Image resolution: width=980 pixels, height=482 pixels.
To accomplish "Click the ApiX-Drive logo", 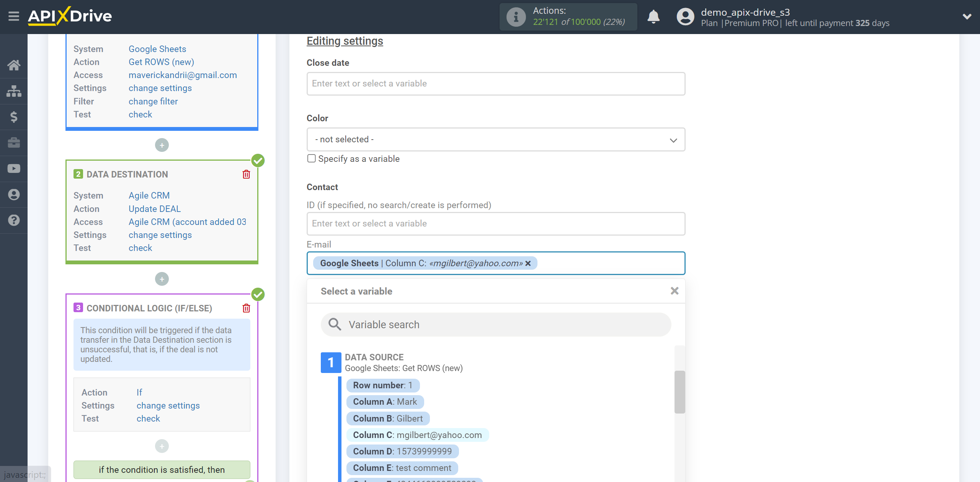I will coord(70,16).
